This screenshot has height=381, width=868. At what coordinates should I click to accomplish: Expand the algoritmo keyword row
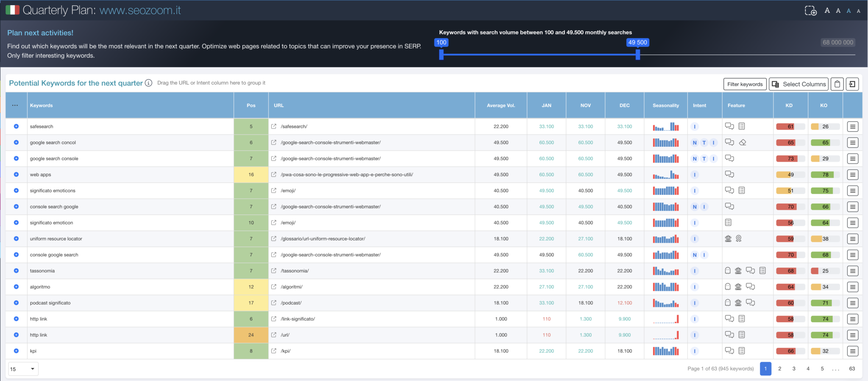(x=16, y=287)
